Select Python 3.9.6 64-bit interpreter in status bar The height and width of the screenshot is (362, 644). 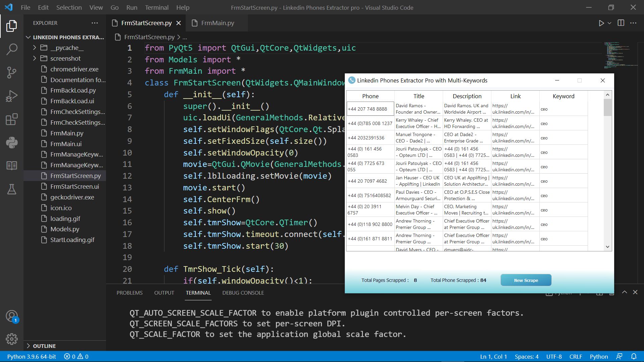click(x=32, y=357)
